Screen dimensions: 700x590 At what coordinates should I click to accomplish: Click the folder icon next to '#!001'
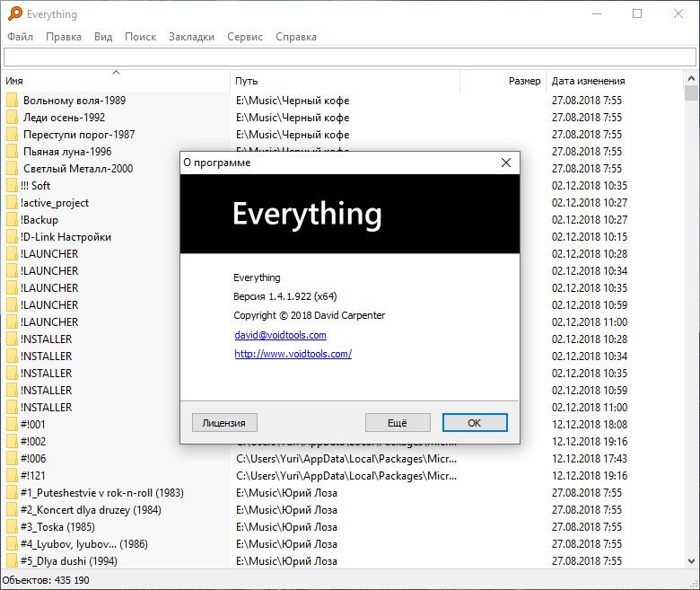(12, 425)
